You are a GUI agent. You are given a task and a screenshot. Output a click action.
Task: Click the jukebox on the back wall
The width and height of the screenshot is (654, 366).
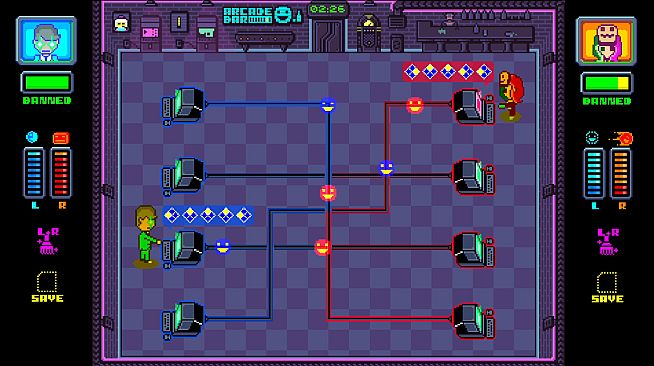[369, 33]
